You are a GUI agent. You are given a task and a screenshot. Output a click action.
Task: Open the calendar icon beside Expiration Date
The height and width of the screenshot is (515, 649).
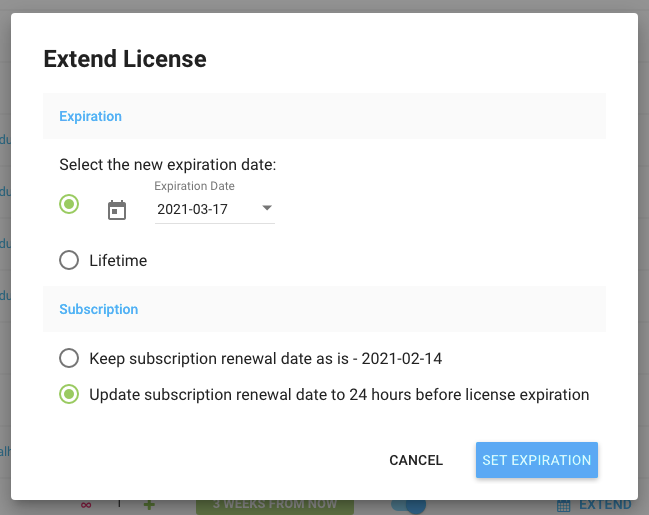(117, 210)
